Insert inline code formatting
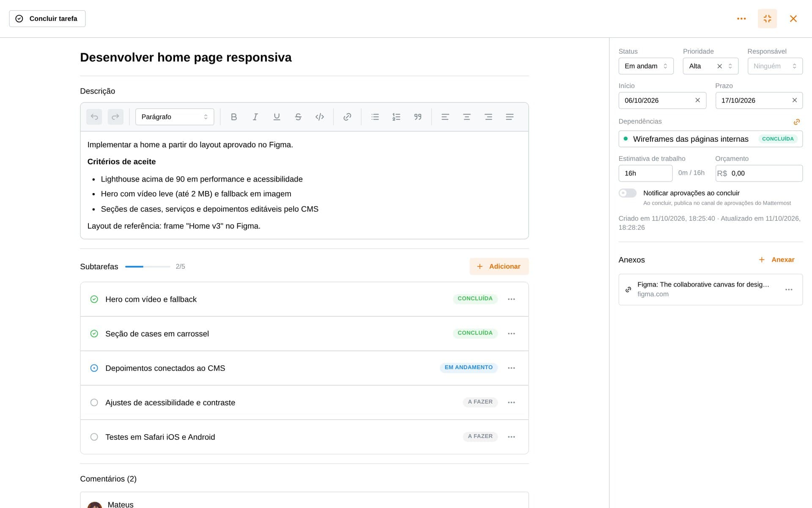Viewport: 812px width, 508px height. [x=320, y=117]
